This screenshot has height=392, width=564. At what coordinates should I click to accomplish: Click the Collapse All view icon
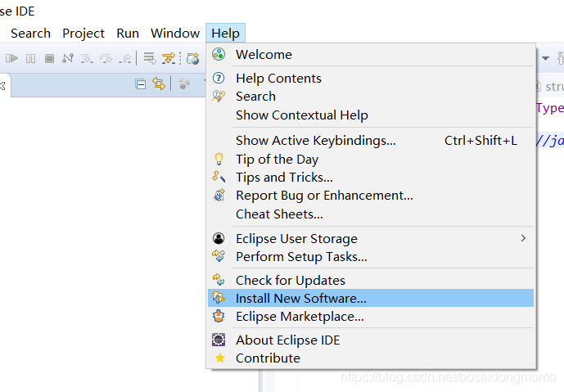point(140,84)
